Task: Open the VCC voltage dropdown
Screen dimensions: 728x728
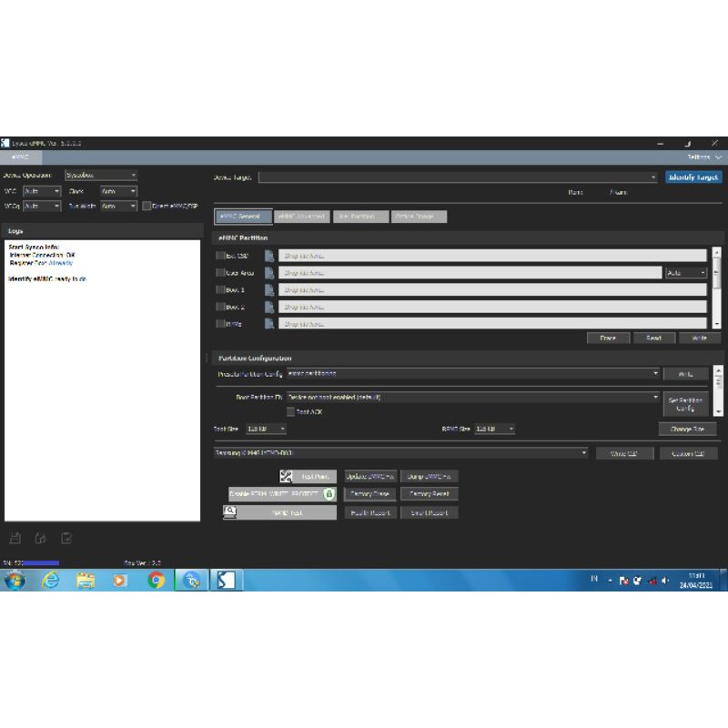Action: tap(42, 191)
